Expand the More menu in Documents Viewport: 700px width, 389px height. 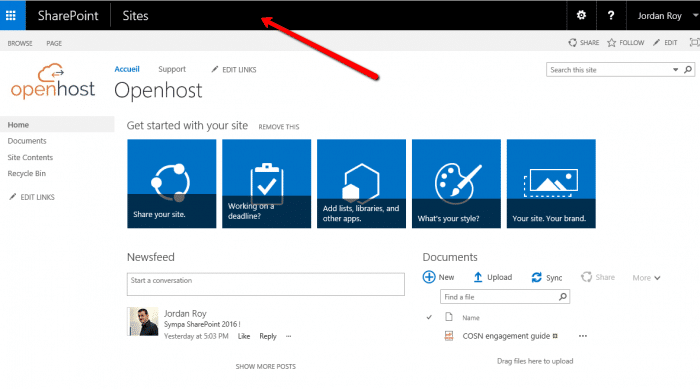tap(646, 278)
